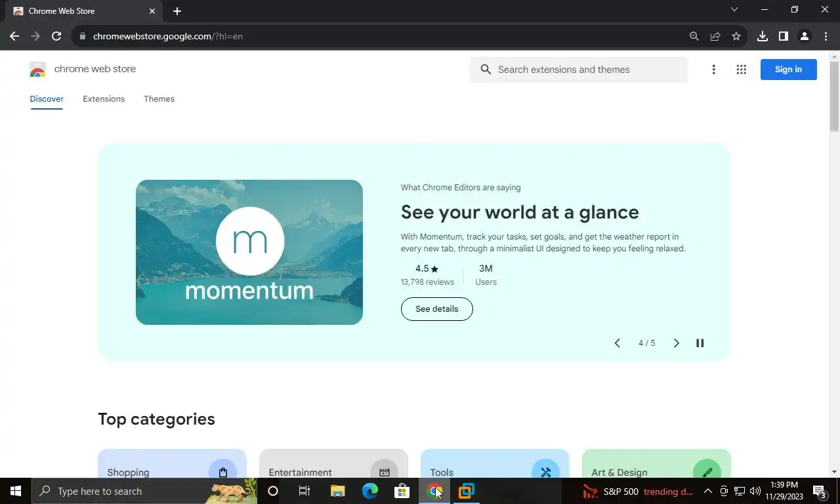The width and height of the screenshot is (840, 504).
Task: Open the Windows Start menu
Action: pyautogui.click(x=16, y=491)
